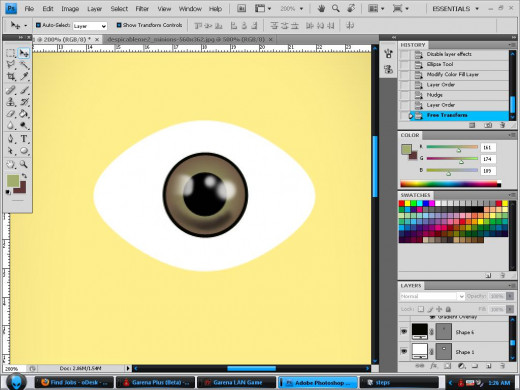Click the Rotate View tool in application bar
The height and width of the screenshot is (390, 520).
pyautogui.click(x=351, y=9)
